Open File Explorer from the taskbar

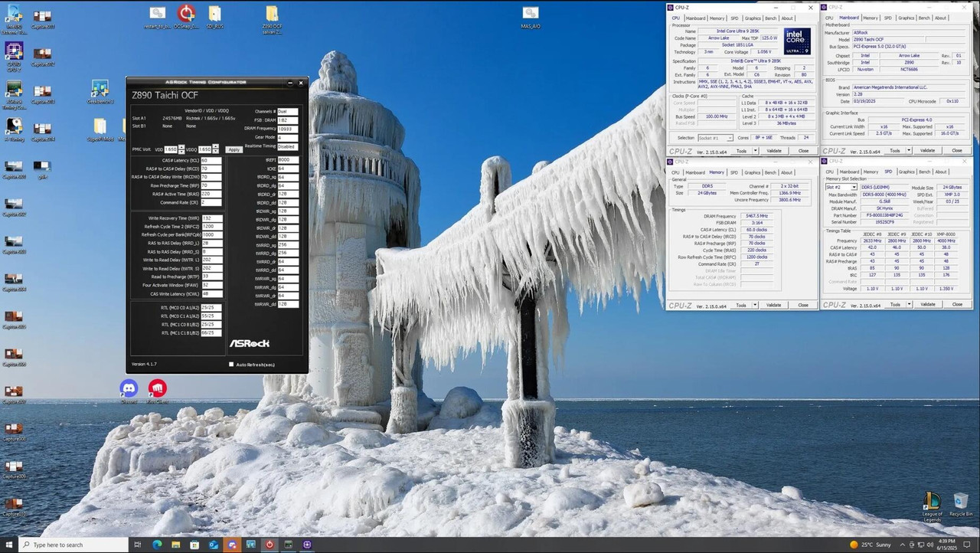[176, 545]
